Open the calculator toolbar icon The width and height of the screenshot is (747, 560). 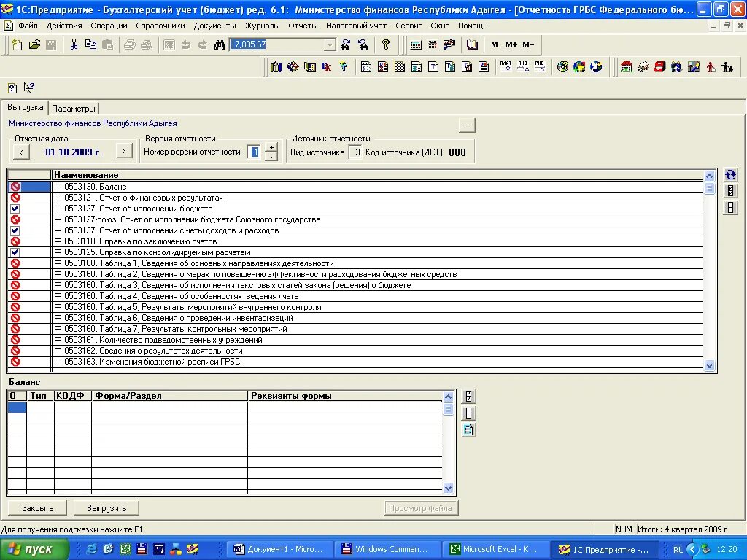pyautogui.click(x=416, y=44)
